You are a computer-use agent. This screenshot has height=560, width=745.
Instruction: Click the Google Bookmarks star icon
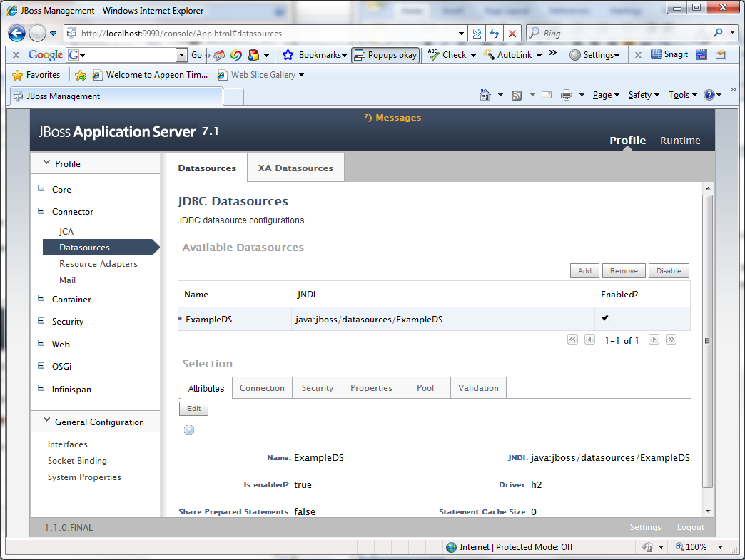tap(288, 55)
